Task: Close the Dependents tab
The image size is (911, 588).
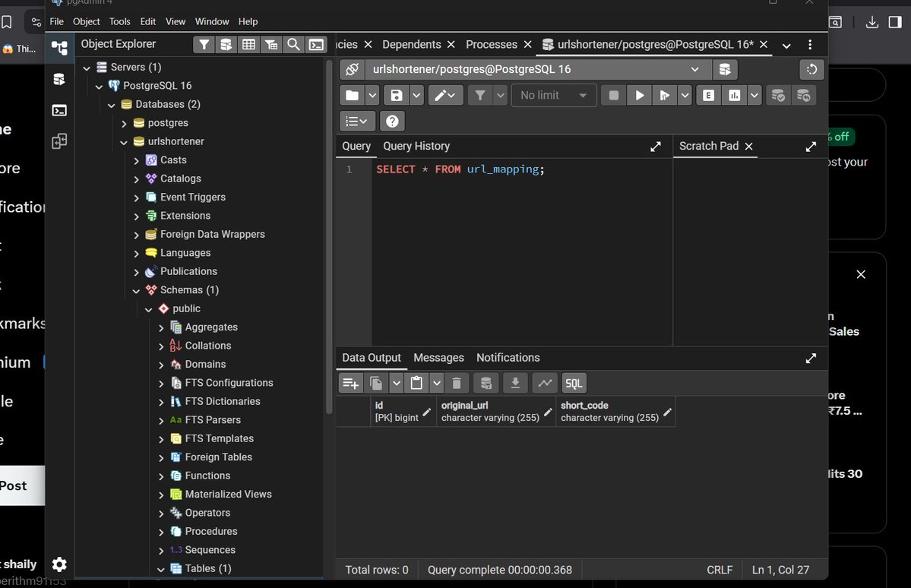Action: (451, 45)
